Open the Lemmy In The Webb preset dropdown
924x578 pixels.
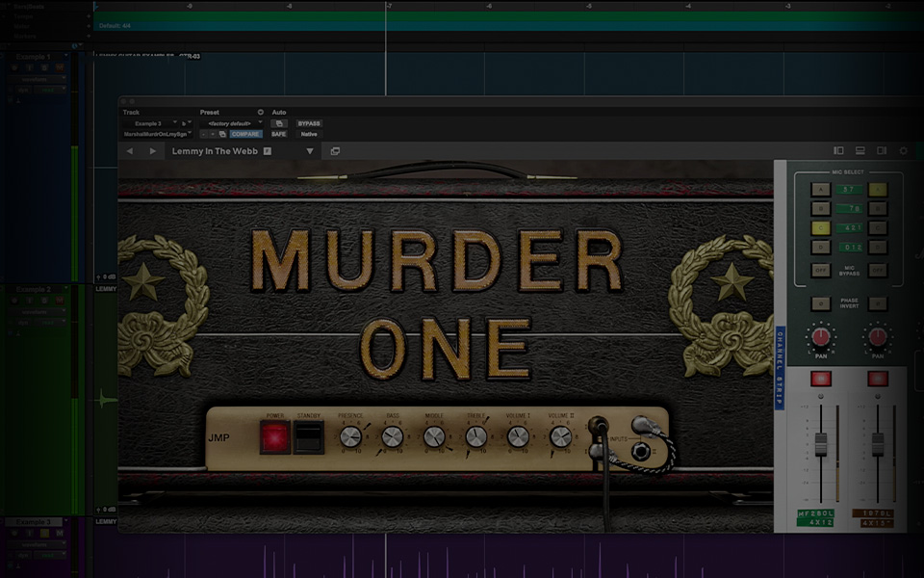pyautogui.click(x=310, y=151)
